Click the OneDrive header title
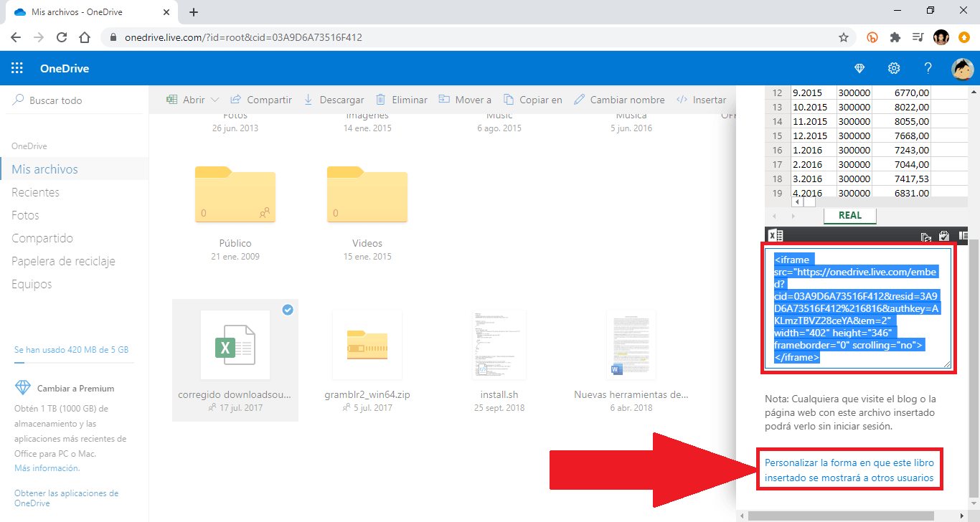The width and height of the screenshot is (980, 522). tap(65, 69)
